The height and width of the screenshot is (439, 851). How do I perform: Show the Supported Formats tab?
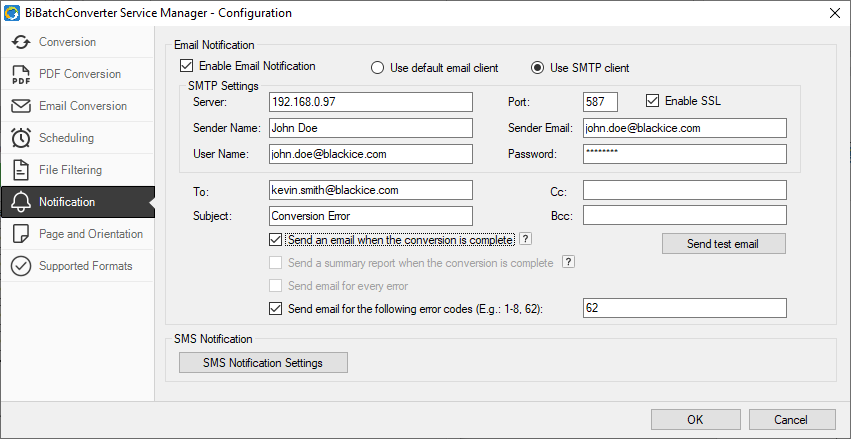tap(78, 266)
